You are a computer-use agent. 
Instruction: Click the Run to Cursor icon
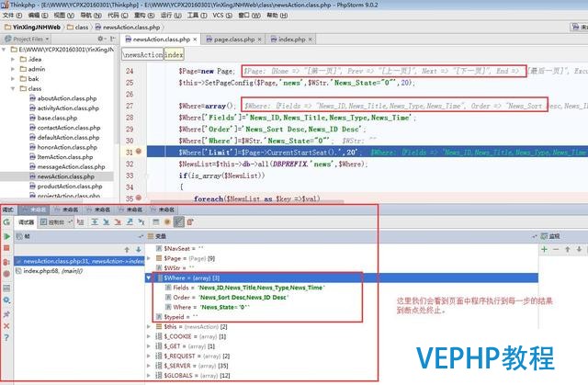[141, 222]
